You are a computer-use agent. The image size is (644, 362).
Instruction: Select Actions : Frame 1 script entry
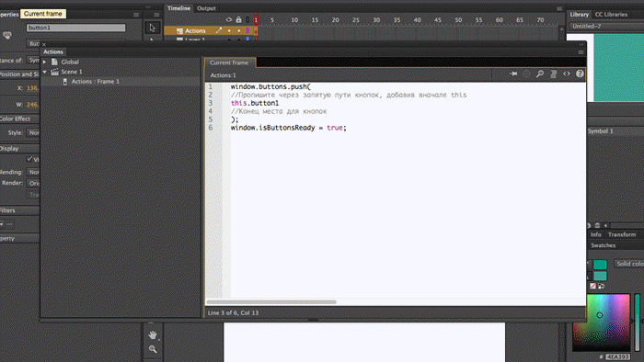pyautogui.click(x=96, y=82)
